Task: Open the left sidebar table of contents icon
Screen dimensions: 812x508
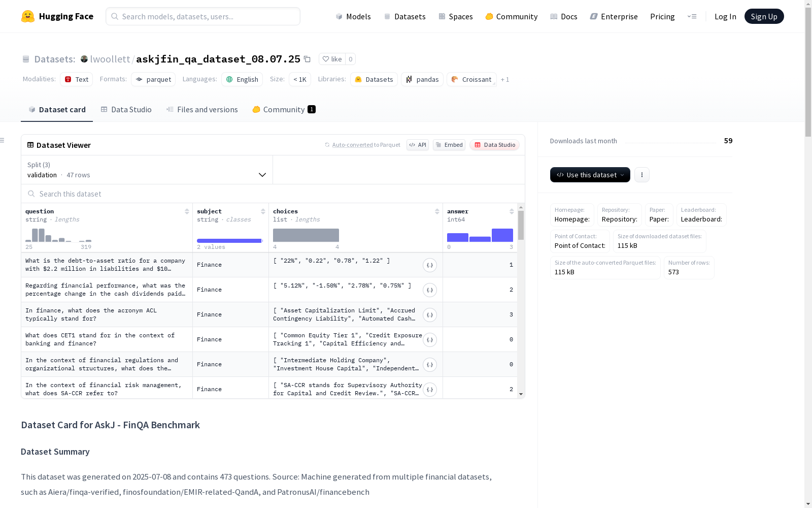Action: coord(3,140)
